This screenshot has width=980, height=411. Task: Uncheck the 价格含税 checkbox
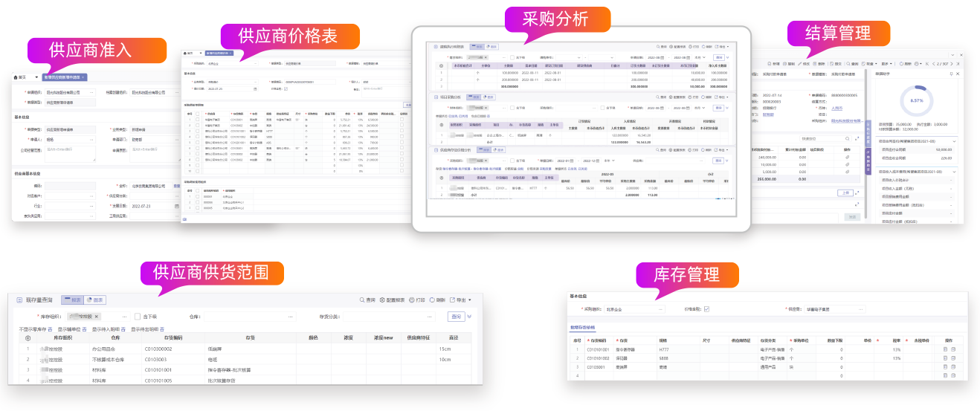tap(706, 309)
